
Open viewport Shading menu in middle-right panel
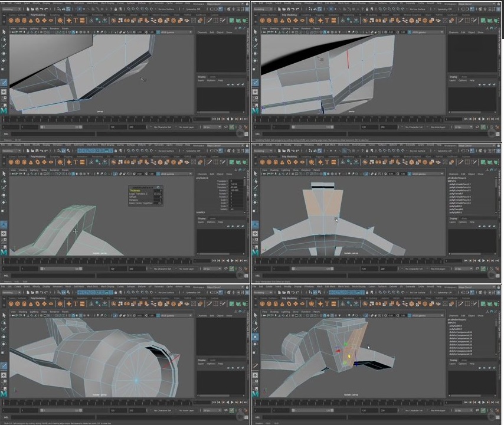coord(274,170)
